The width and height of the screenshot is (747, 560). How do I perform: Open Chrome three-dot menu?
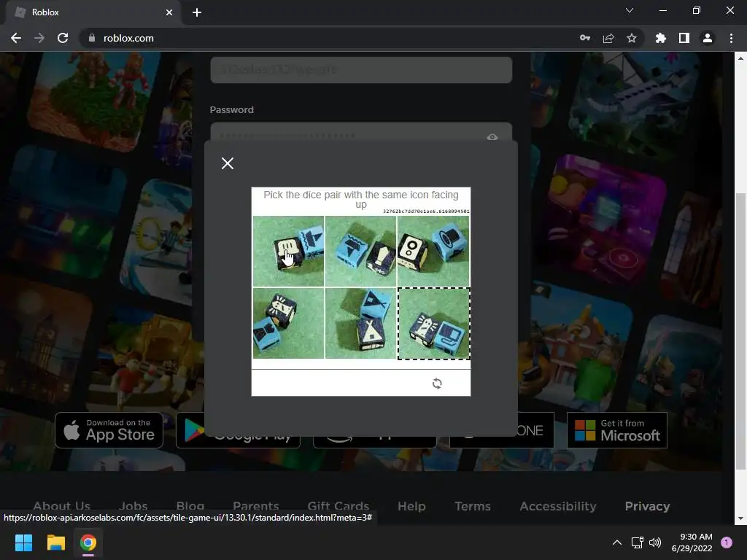(731, 38)
